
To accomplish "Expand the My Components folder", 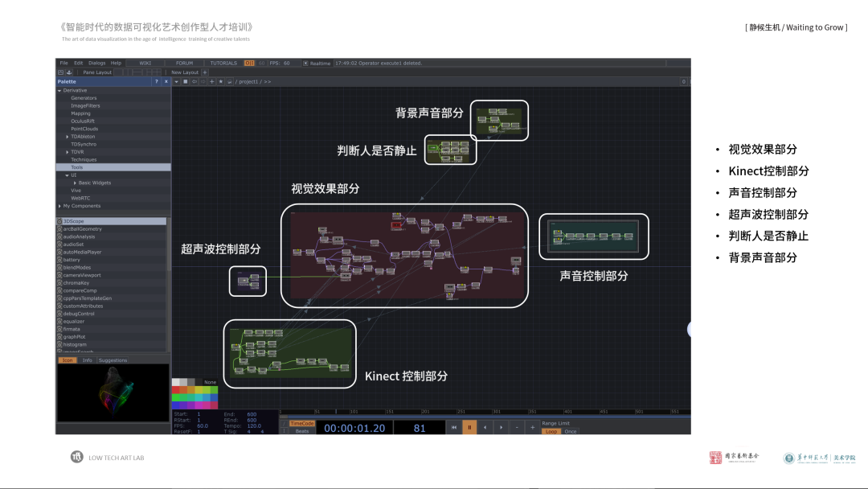I will coord(59,206).
